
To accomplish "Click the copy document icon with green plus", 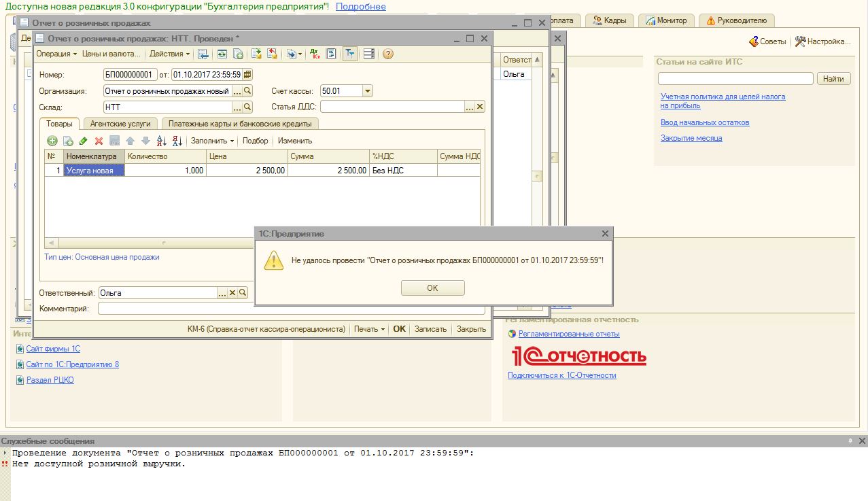I will 238,54.
